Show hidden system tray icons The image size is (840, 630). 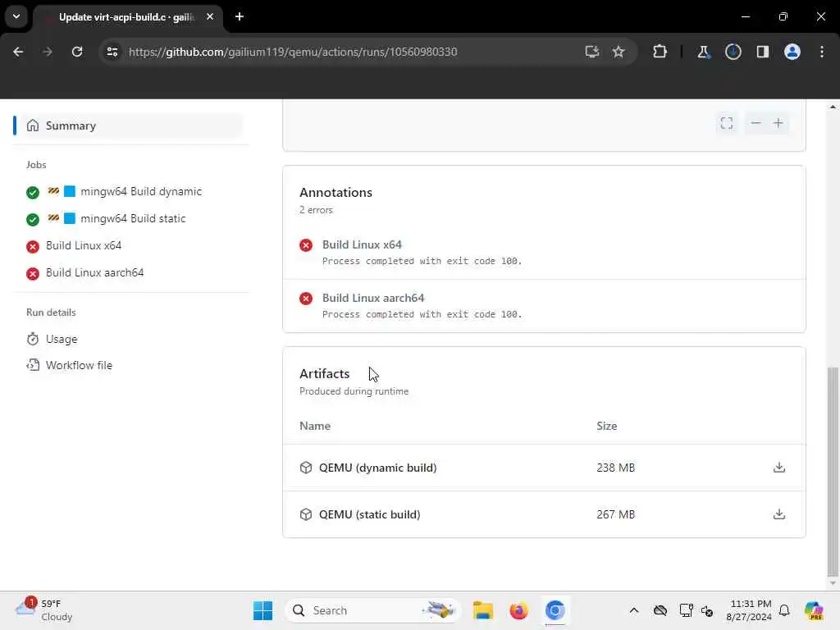[634, 610]
